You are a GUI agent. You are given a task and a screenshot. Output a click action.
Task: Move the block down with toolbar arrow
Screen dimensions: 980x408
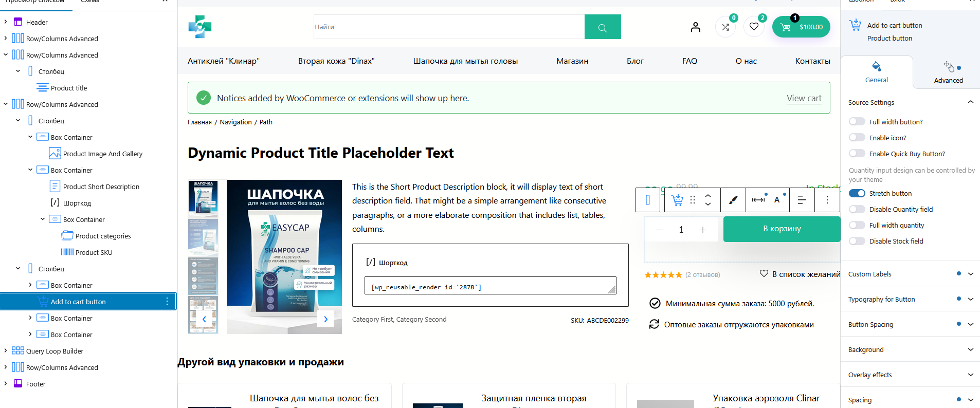(708, 204)
